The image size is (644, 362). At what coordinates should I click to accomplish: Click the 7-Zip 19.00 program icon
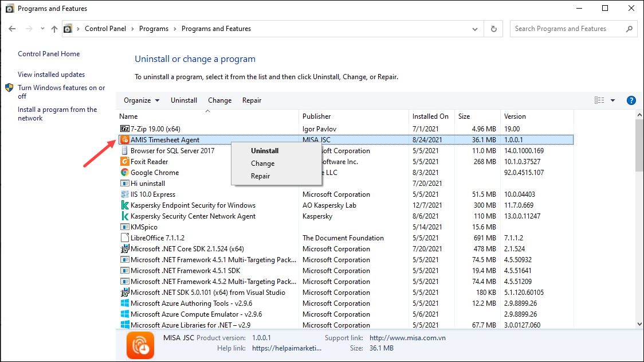pyautogui.click(x=125, y=129)
